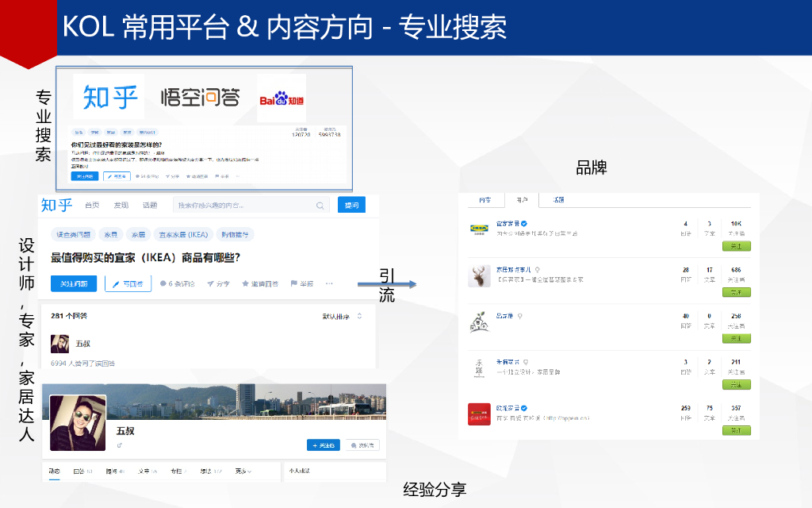Screen dimensions: 812x508
Task: Follow 宜家家居 with the green 关注 button
Action: coord(736,246)
